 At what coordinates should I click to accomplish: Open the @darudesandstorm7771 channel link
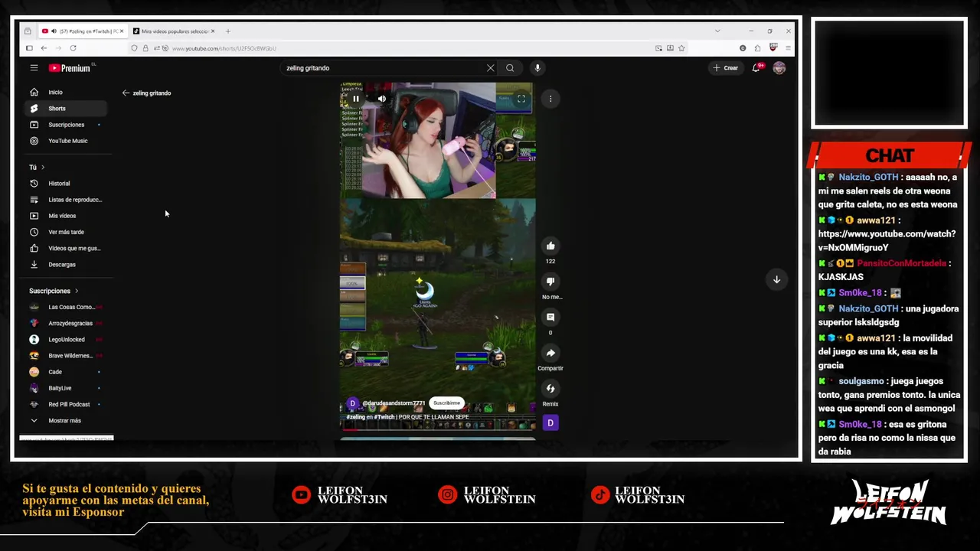394,403
